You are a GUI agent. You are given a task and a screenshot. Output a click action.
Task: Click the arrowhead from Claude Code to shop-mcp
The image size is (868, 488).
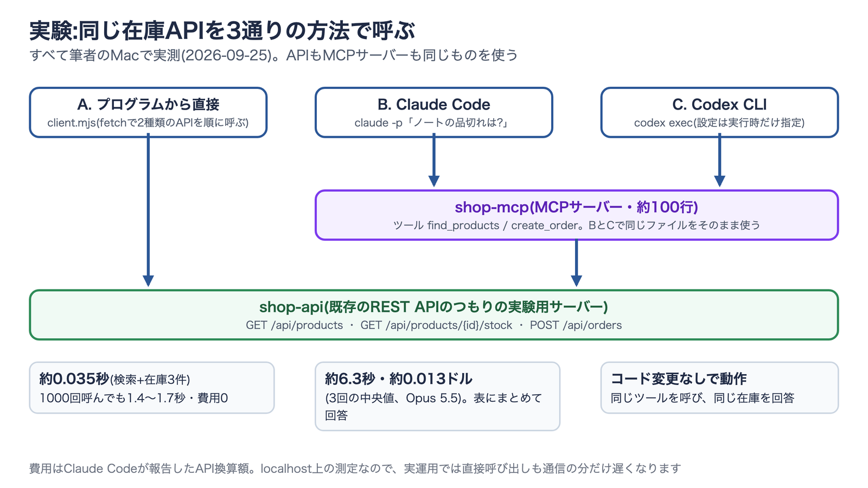coord(433,181)
